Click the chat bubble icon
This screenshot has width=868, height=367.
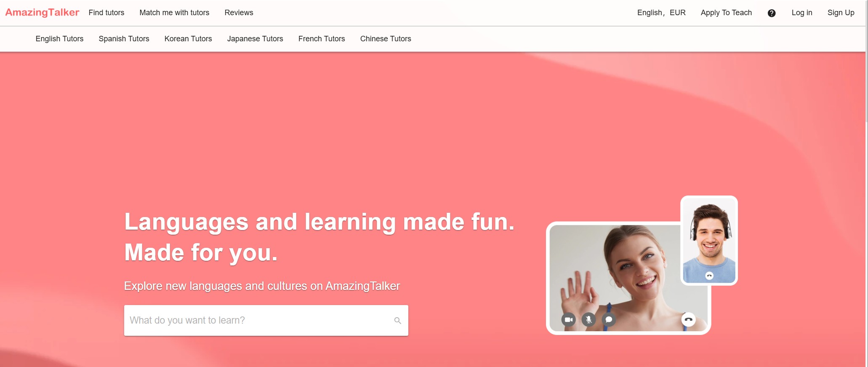[x=609, y=319]
